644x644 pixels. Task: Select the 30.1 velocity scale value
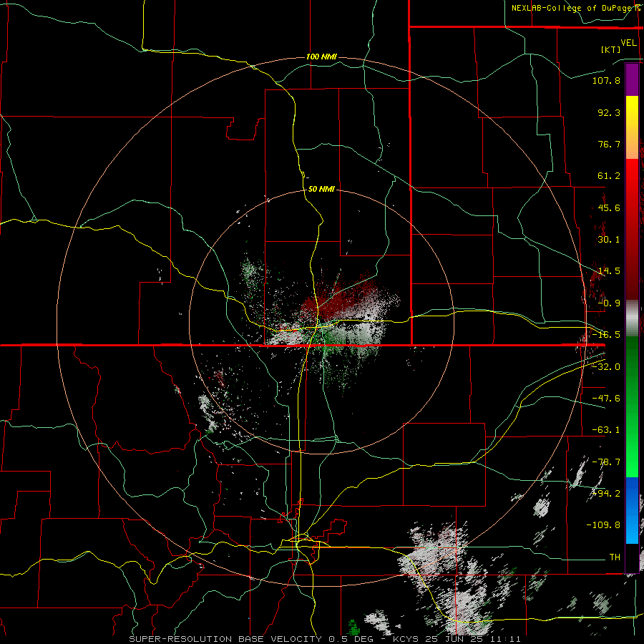[x=609, y=240]
